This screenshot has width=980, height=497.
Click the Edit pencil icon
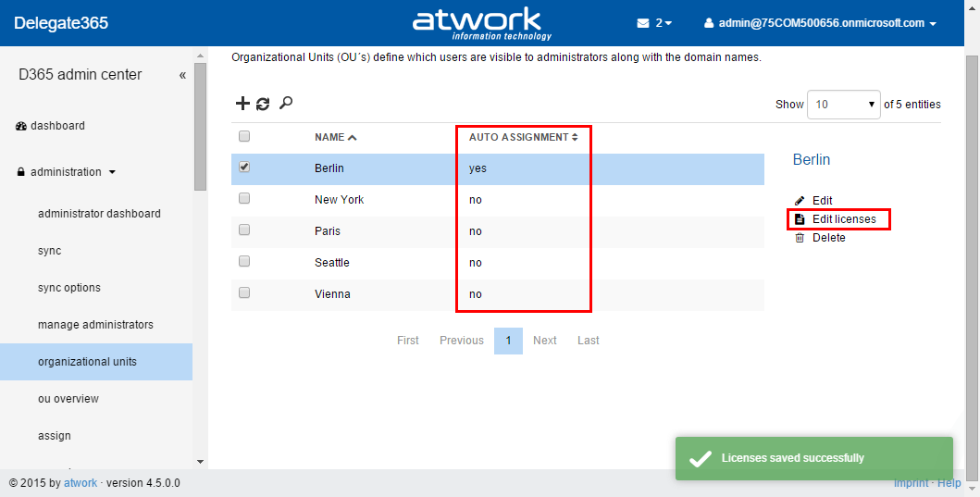[800, 201]
